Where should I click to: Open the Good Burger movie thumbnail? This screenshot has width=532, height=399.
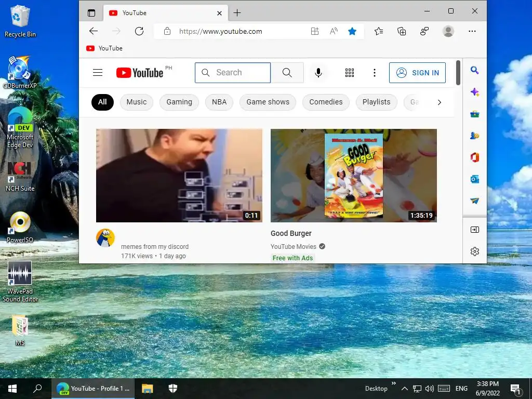[353, 176]
